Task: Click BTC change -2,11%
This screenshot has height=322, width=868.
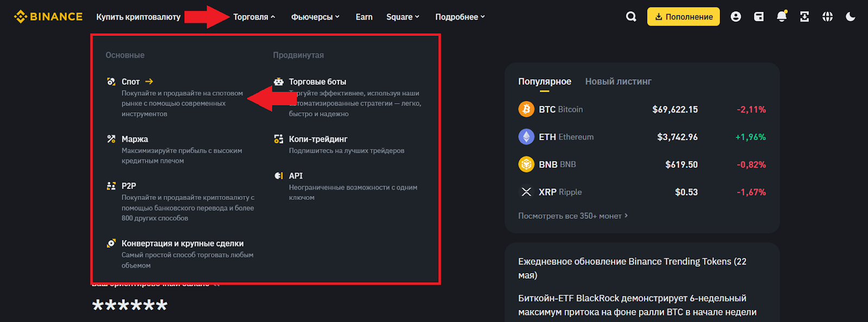Action: pos(751,109)
